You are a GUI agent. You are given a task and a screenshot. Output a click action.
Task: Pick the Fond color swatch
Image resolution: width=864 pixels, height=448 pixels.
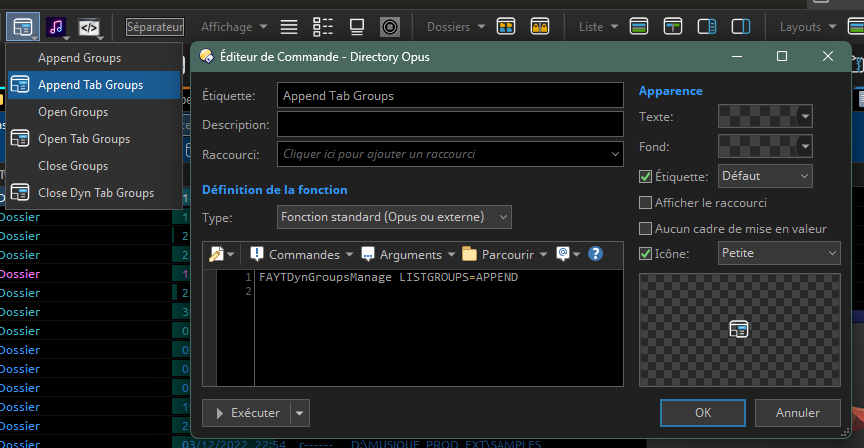point(765,147)
